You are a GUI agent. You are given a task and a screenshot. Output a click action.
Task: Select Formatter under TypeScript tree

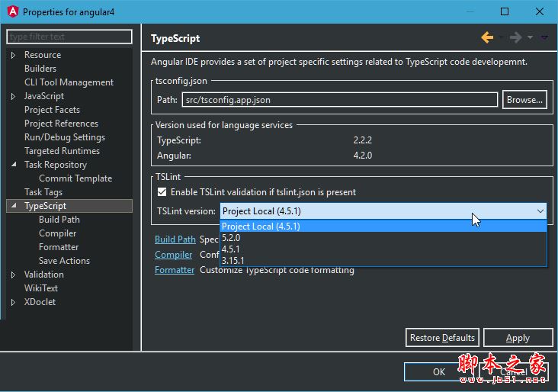point(59,247)
